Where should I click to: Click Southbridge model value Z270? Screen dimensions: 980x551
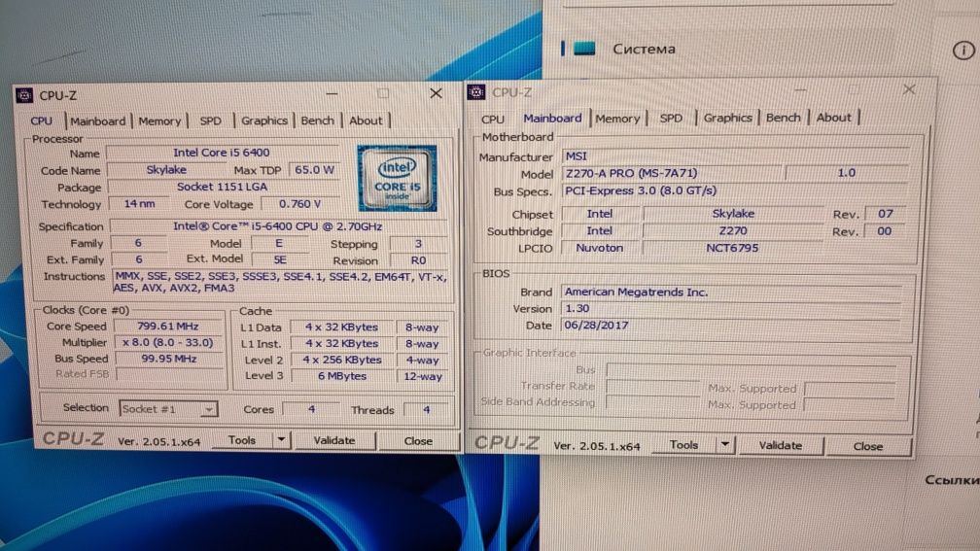coord(733,230)
